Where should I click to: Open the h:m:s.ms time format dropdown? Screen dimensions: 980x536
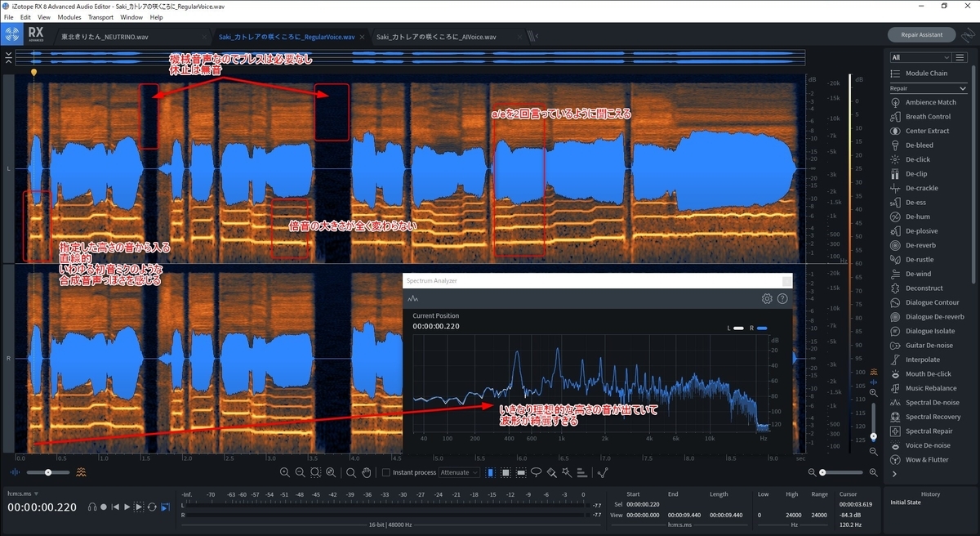coord(24,494)
